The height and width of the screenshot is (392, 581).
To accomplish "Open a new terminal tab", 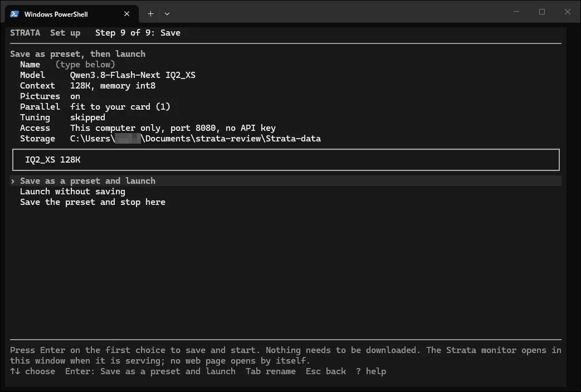I will [150, 14].
